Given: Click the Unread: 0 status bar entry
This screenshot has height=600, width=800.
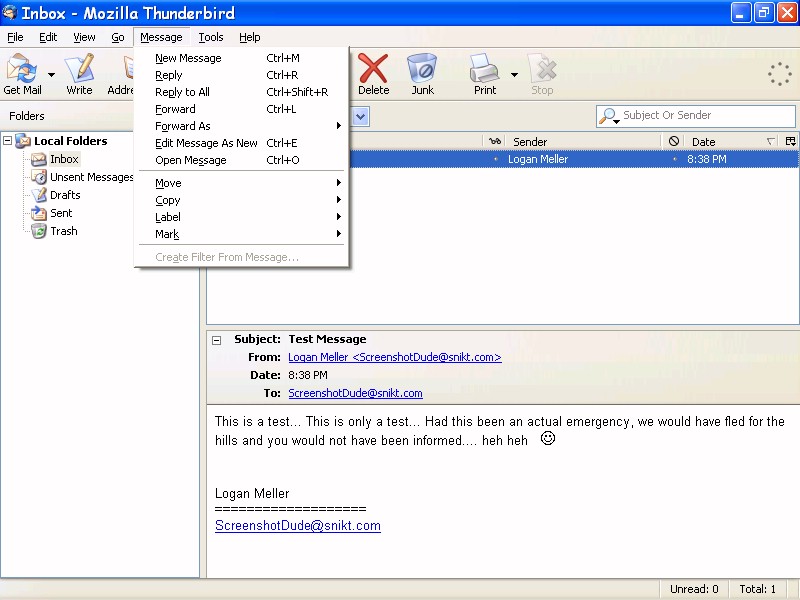Looking at the screenshot, I should pyautogui.click(x=694, y=589).
